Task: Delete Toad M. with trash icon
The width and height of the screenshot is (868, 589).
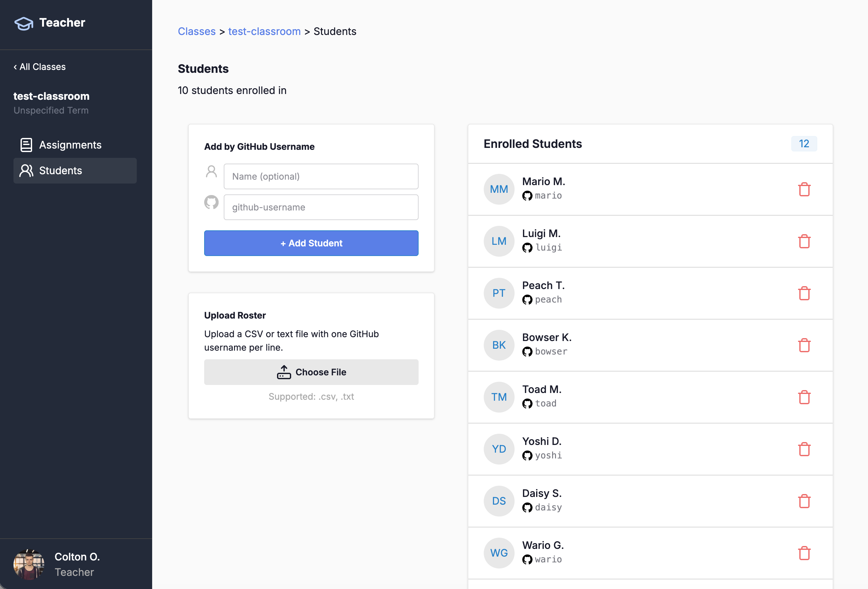Action: coord(804,397)
